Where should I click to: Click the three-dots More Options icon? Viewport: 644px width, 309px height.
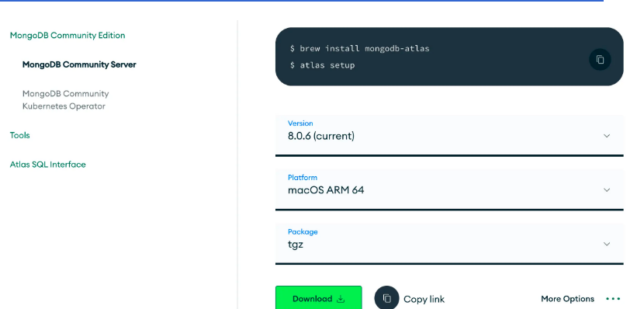pyautogui.click(x=613, y=299)
